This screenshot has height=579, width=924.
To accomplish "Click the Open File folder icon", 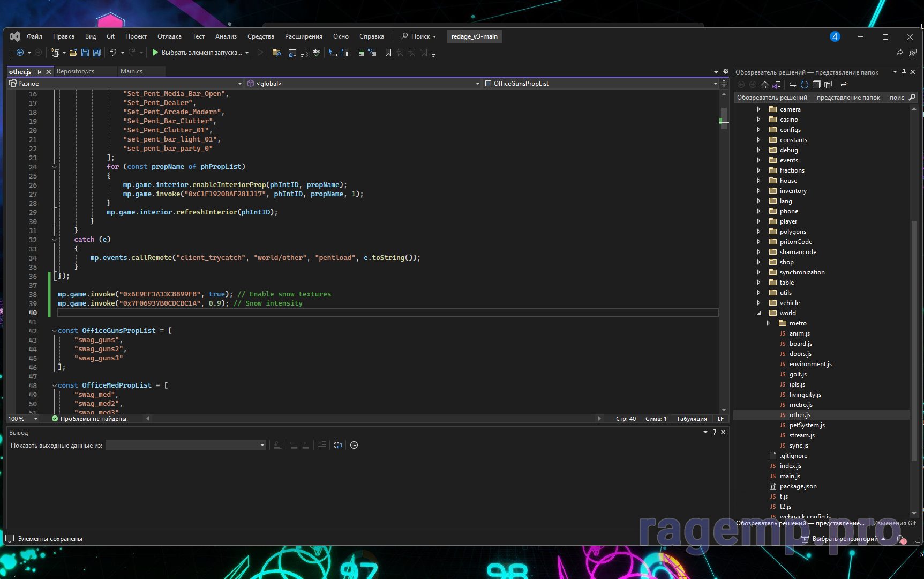I will coord(73,53).
